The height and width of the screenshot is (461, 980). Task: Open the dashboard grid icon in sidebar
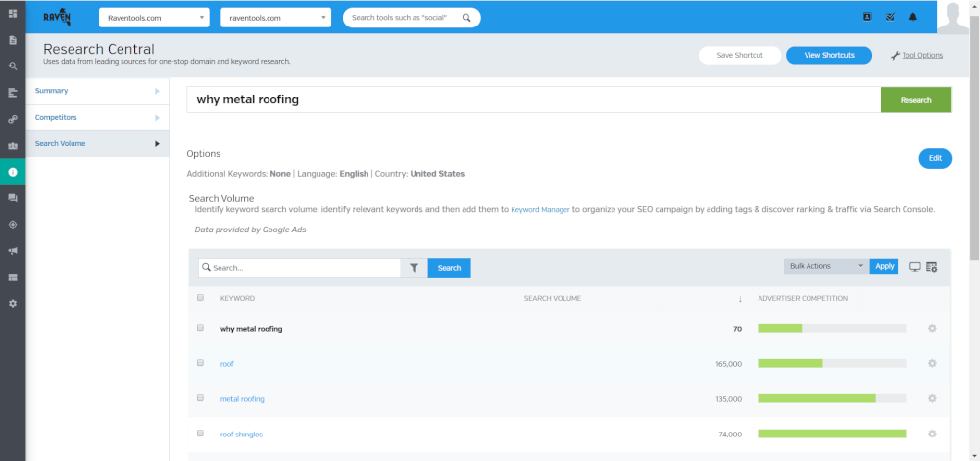point(13,13)
